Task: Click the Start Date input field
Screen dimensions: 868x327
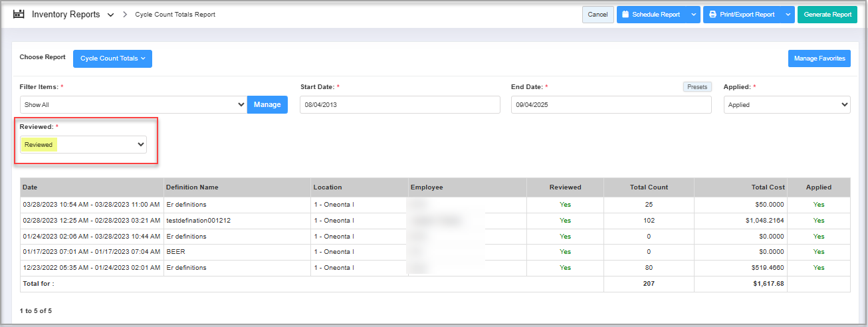Action: [399, 105]
